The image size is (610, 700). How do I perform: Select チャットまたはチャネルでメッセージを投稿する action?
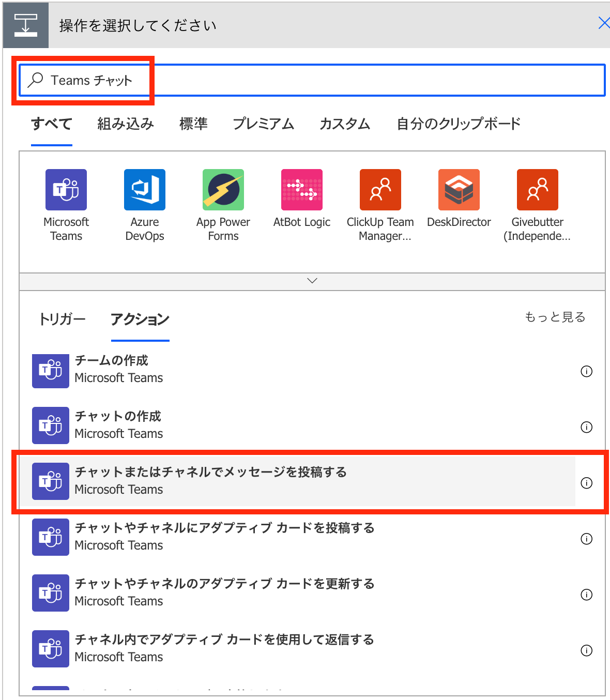(x=297, y=481)
